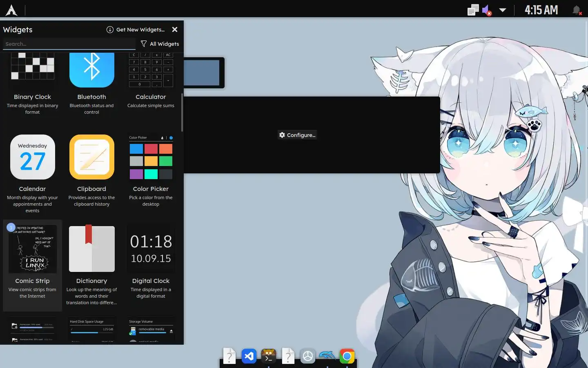Expand hidden system tray icons
Image resolution: width=588 pixels, height=368 pixels.
503,10
